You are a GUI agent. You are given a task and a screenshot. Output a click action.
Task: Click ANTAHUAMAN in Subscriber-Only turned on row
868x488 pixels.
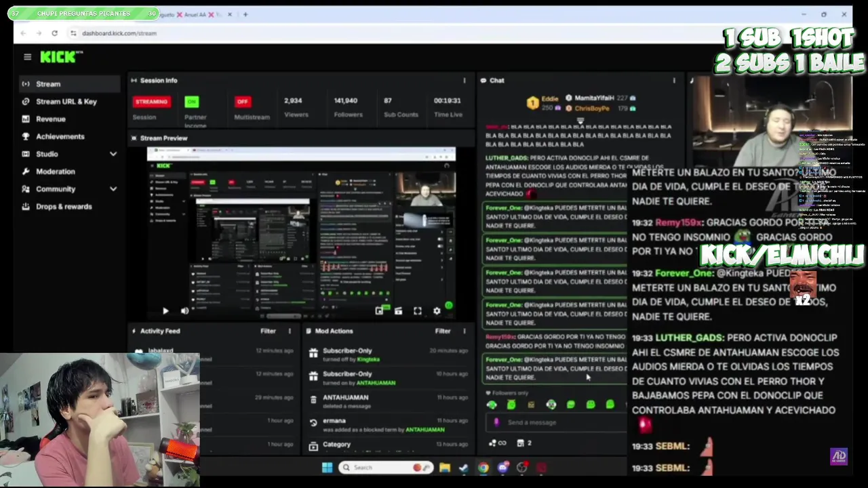(376, 383)
